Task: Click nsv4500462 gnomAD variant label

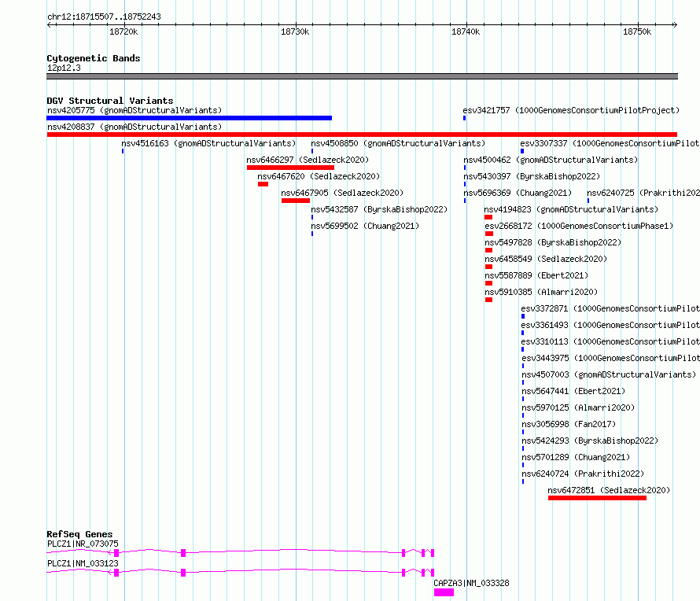Action: coord(551,160)
